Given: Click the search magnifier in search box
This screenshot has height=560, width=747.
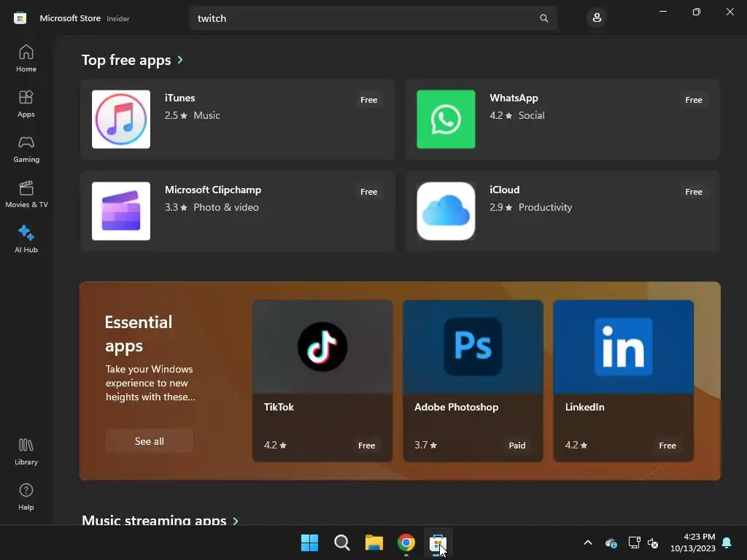Looking at the screenshot, I should click(x=543, y=18).
